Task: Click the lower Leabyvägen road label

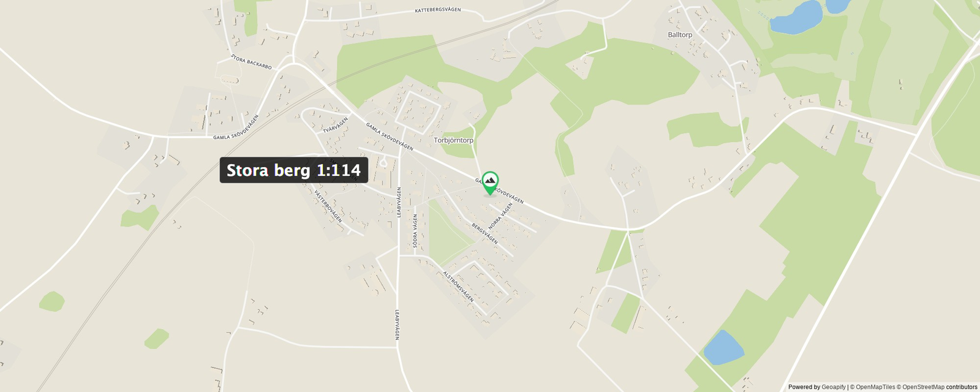Action: pyautogui.click(x=397, y=325)
